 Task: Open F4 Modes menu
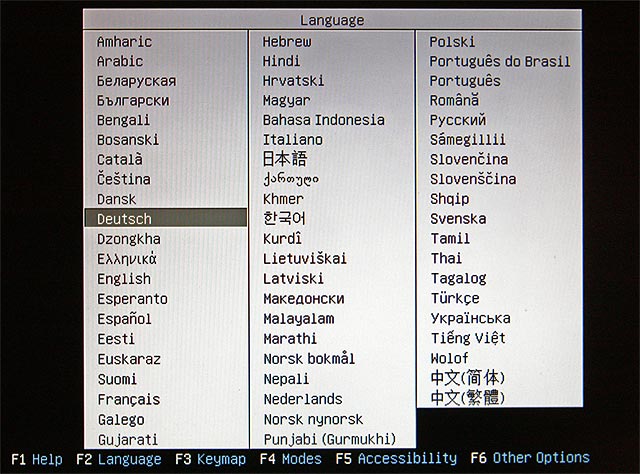291,459
